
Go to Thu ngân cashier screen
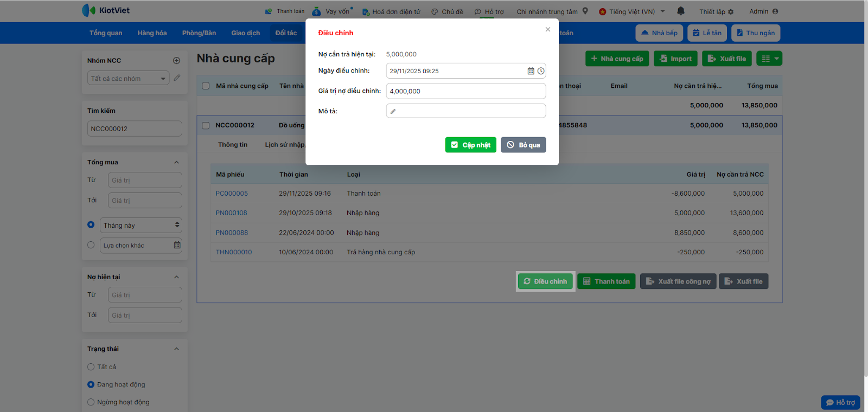[x=756, y=33]
